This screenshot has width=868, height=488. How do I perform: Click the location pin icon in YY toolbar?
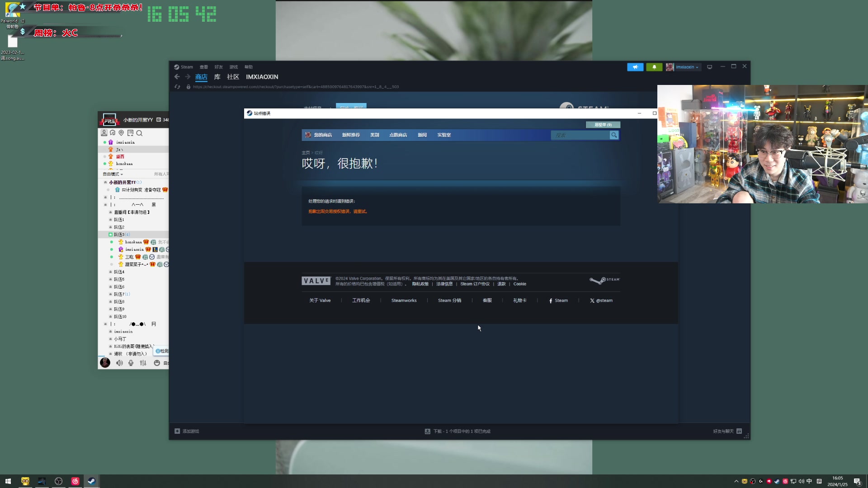click(x=121, y=133)
